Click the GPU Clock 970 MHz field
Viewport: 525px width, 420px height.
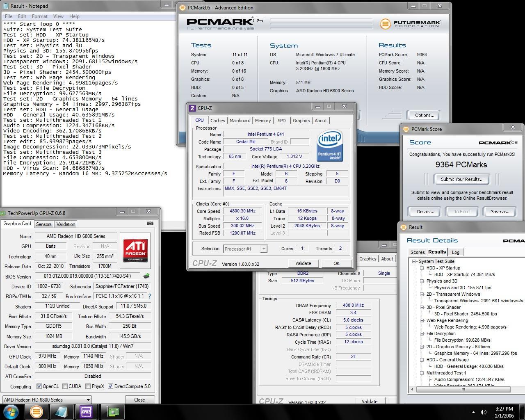47,356
